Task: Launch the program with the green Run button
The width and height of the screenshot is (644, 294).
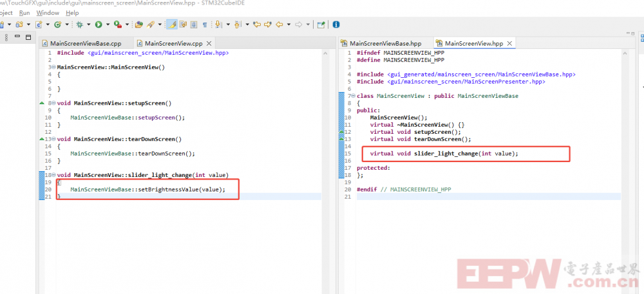Action: (x=99, y=24)
